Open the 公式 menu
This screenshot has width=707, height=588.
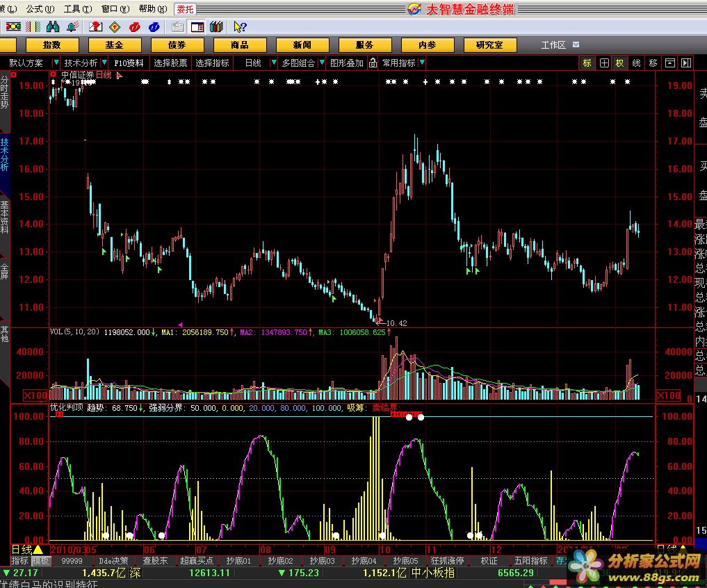(x=40, y=9)
